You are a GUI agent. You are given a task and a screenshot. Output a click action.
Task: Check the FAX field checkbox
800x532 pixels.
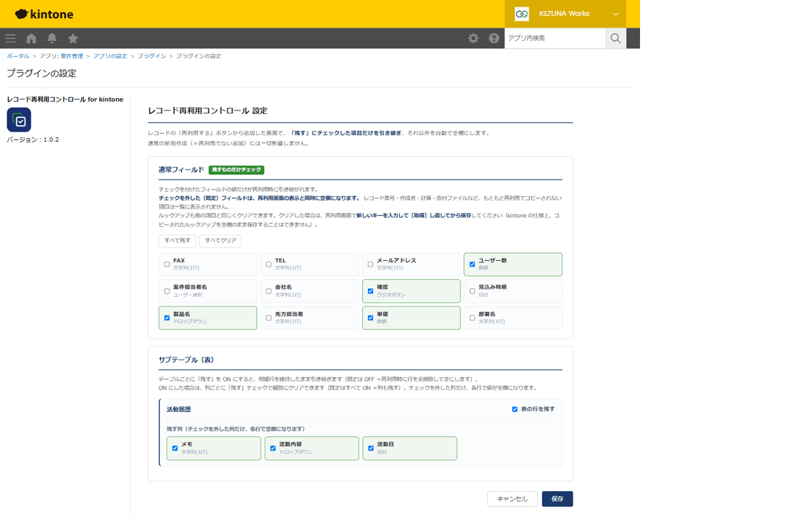click(167, 265)
